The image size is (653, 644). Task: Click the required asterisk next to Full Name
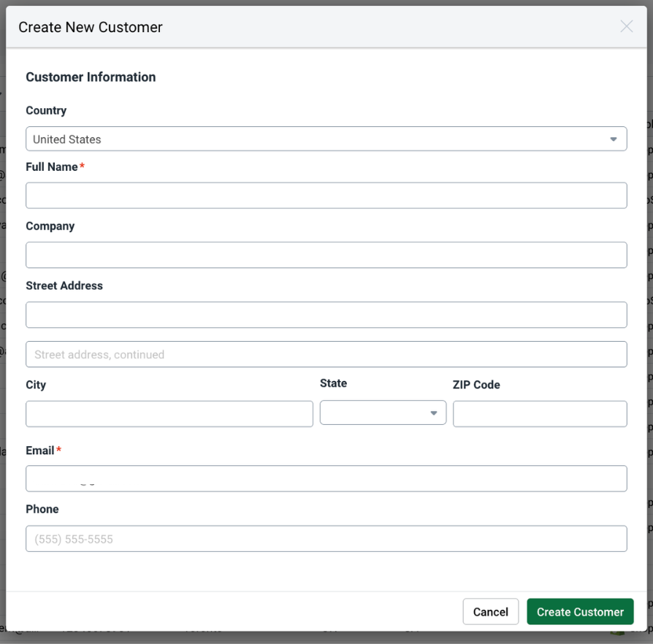click(81, 166)
